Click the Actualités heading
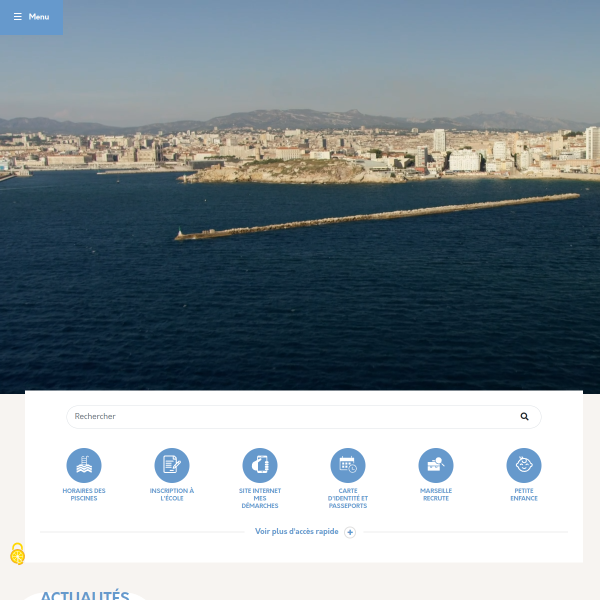 (85, 595)
